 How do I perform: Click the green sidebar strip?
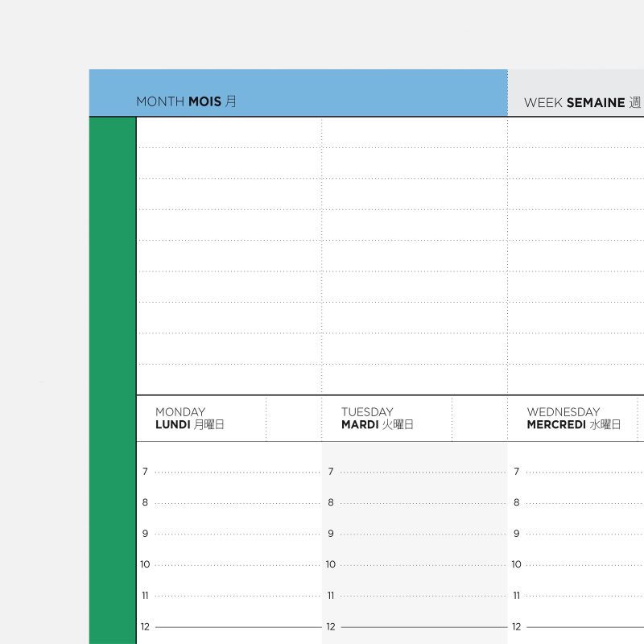(x=112, y=378)
